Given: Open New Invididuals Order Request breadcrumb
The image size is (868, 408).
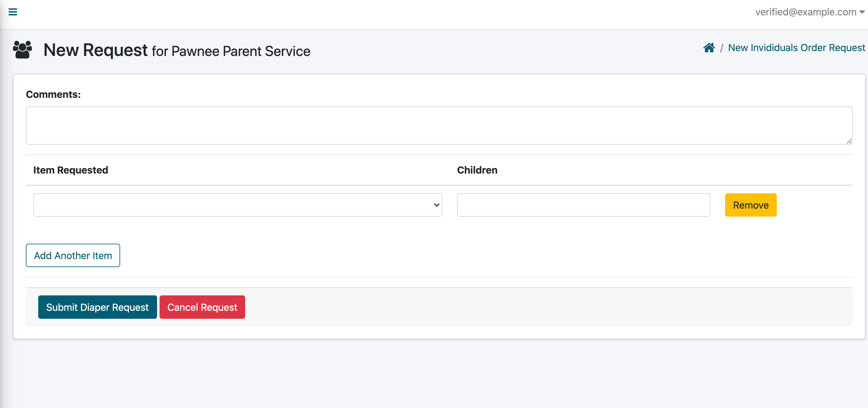Looking at the screenshot, I should pyautogui.click(x=796, y=48).
